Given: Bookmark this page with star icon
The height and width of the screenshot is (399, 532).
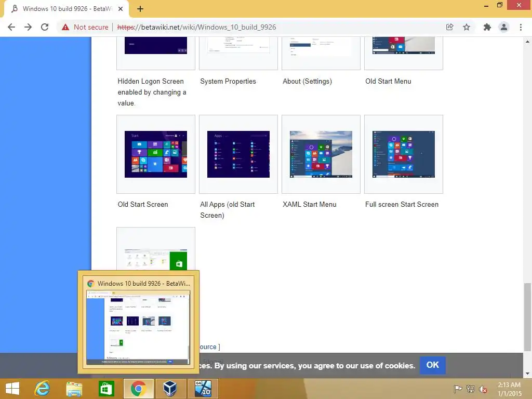Looking at the screenshot, I should pyautogui.click(x=467, y=27).
